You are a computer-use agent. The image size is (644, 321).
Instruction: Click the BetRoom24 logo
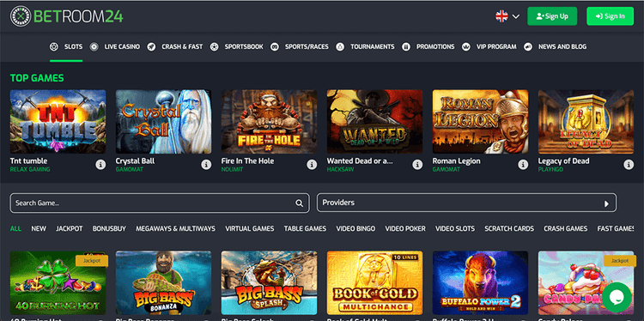[66, 16]
